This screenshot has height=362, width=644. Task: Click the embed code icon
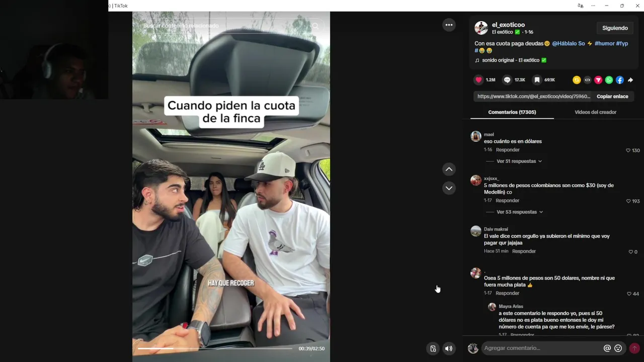click(x=587, y=80)
